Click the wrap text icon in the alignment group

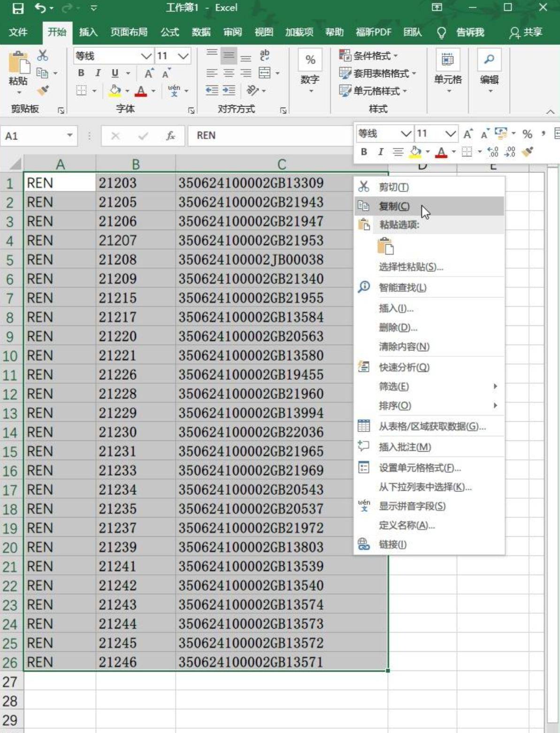pyautogui.click(x=265, y=55)
